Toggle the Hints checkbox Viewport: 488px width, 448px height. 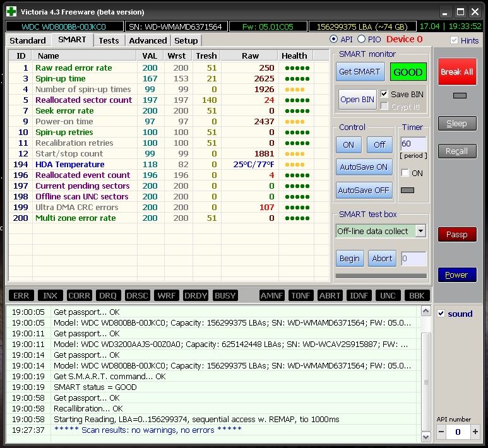click(x=454, y=40)
